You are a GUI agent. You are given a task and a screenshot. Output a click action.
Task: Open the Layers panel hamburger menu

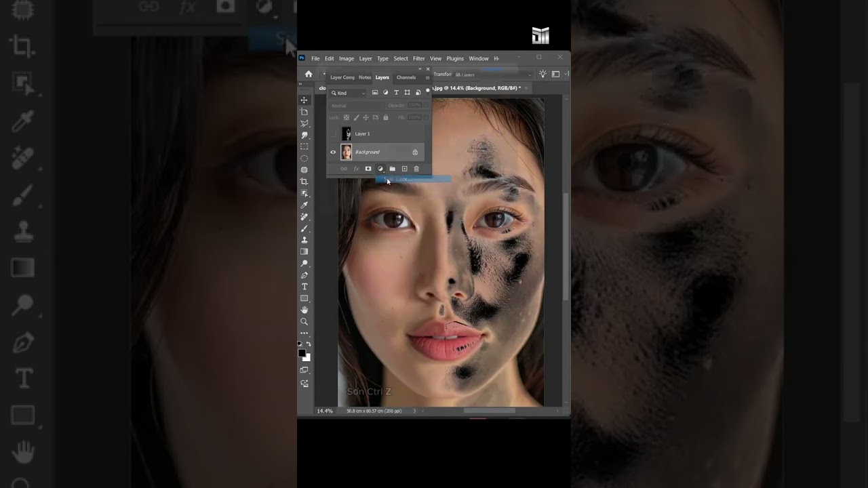click(x=427, y=77)
